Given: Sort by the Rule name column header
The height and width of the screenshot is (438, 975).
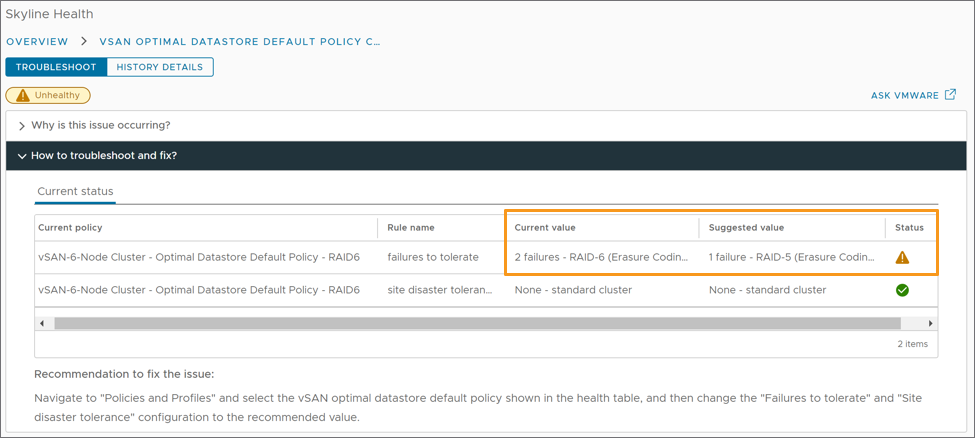Looking at the screenshot, I should click(411, 228).
